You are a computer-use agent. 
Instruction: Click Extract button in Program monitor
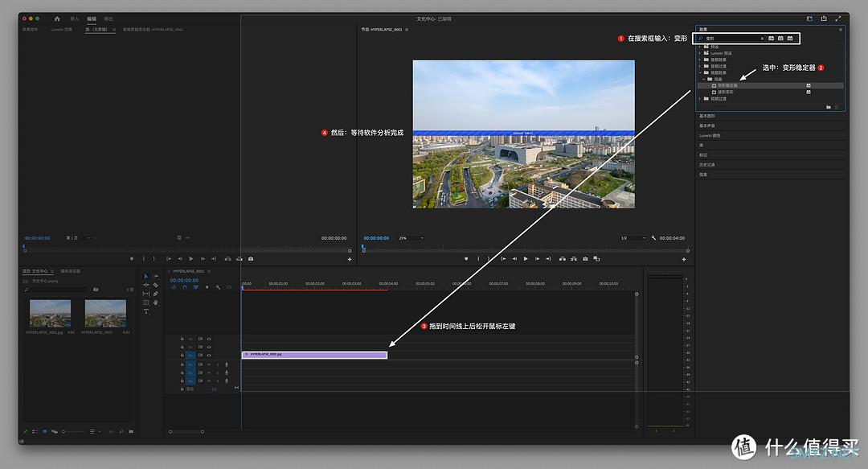point(574,259)
